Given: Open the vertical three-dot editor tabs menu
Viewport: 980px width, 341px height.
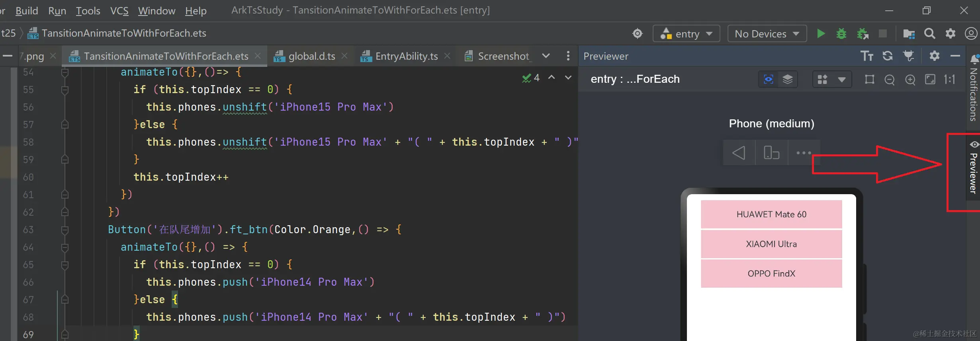Looking at the screenshot, I should pos(568,56).
